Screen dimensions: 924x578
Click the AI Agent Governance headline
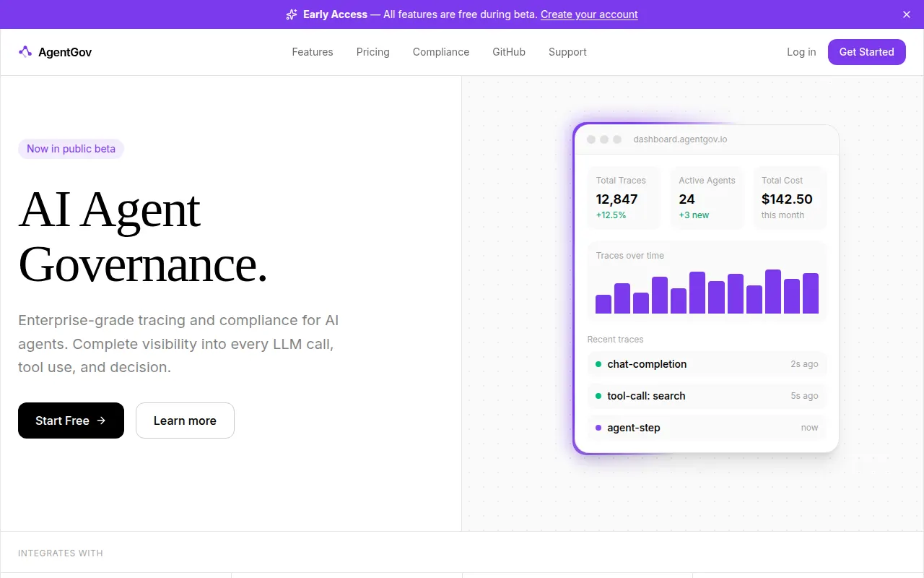(143, 237)
